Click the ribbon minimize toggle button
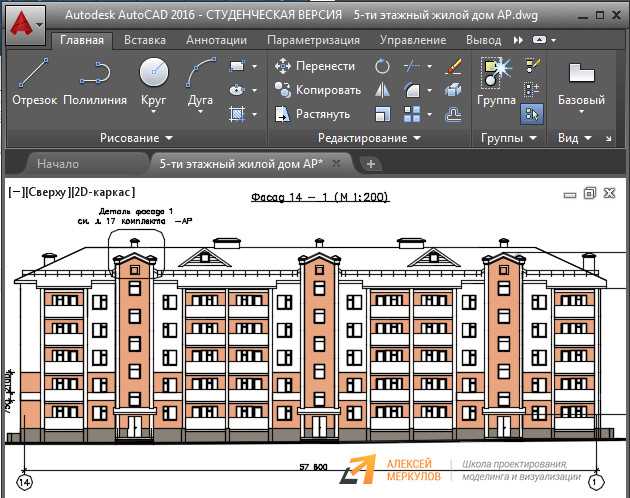 (x=539, y=40)
